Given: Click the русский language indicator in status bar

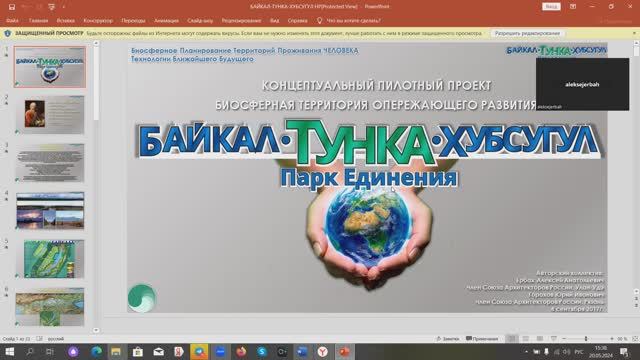Looking at the screenshot, I should pos(56,339).
